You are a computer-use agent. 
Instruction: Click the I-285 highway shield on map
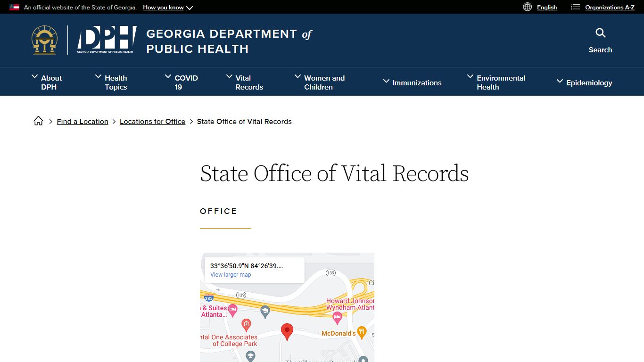(x=209, y=298)
